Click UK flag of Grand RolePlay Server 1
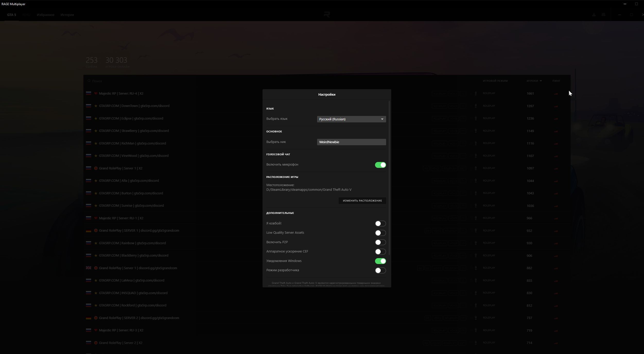This screenshot has width=644, height=354. [89, 268]
